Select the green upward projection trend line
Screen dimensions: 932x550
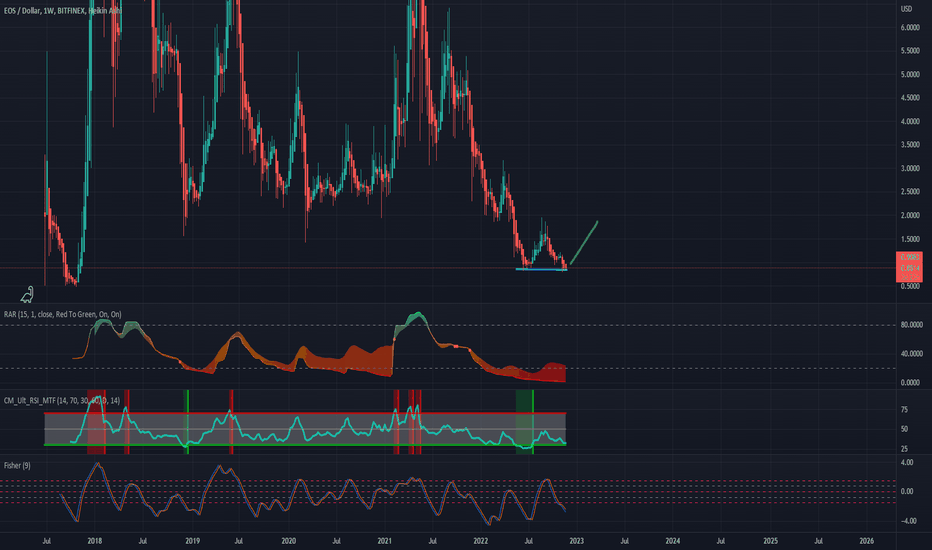584,243
